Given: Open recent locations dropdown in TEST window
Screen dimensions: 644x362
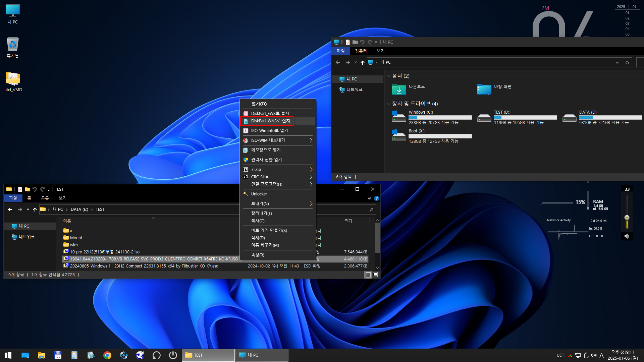Looking at the screenshot, I should [28, 209].
